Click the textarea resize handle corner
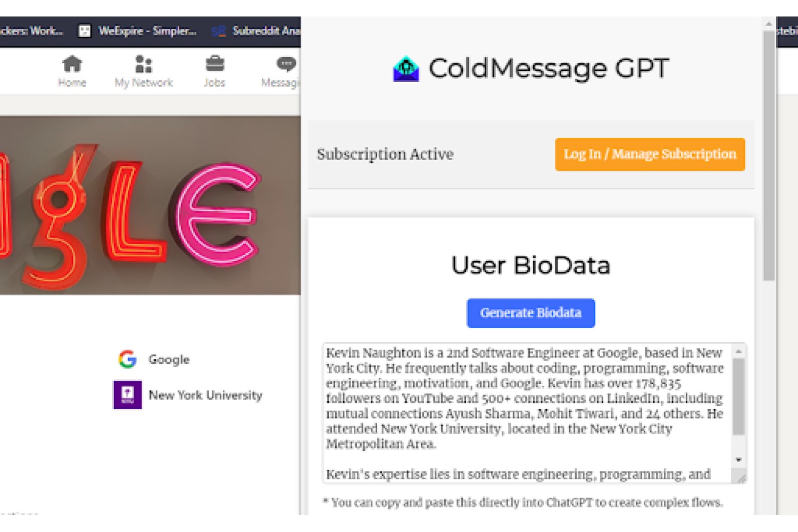 point(740,477)
